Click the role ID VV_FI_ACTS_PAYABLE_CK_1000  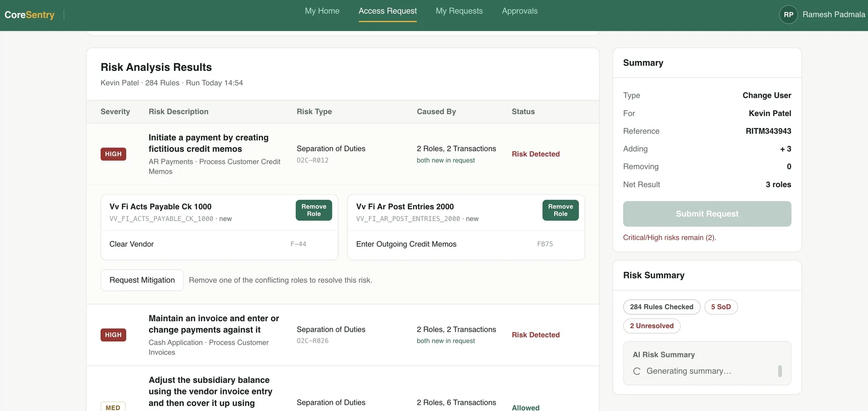coord(161,219)
